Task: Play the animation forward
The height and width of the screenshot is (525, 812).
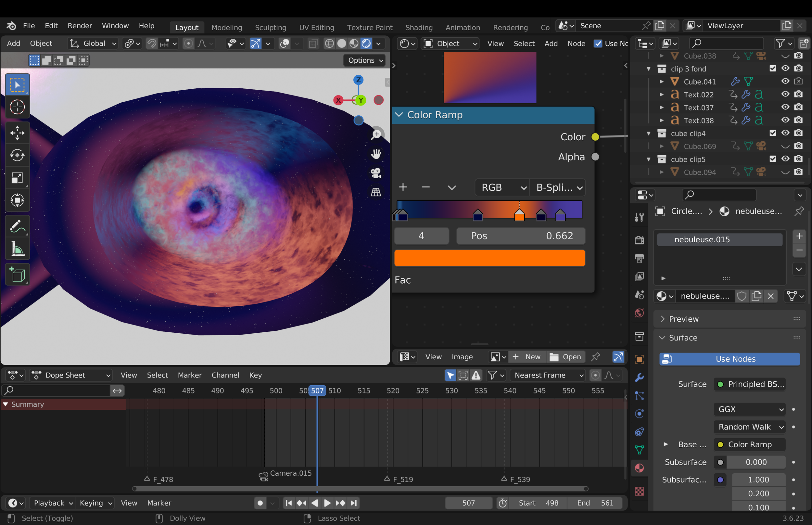Action: [327, 503]
